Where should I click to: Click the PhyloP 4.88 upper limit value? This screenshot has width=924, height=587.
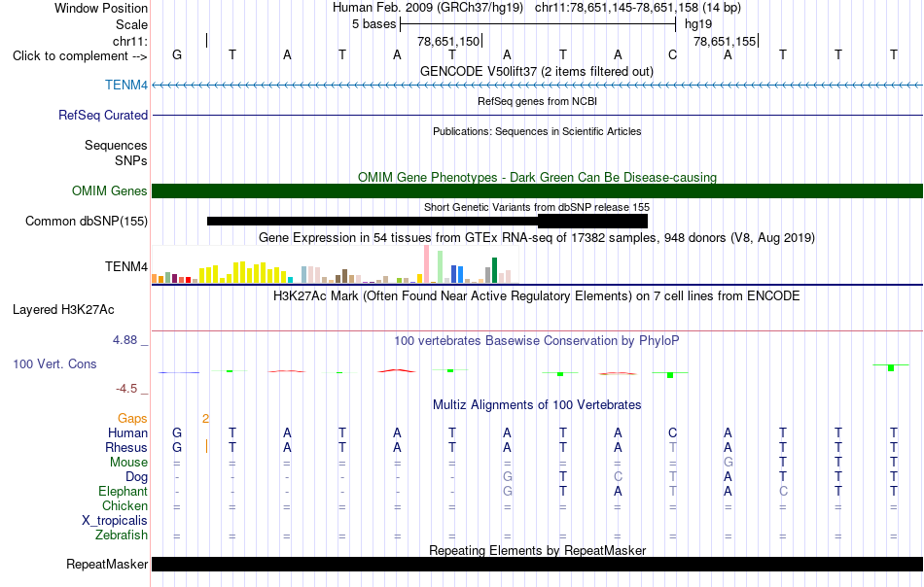[124, 340]
